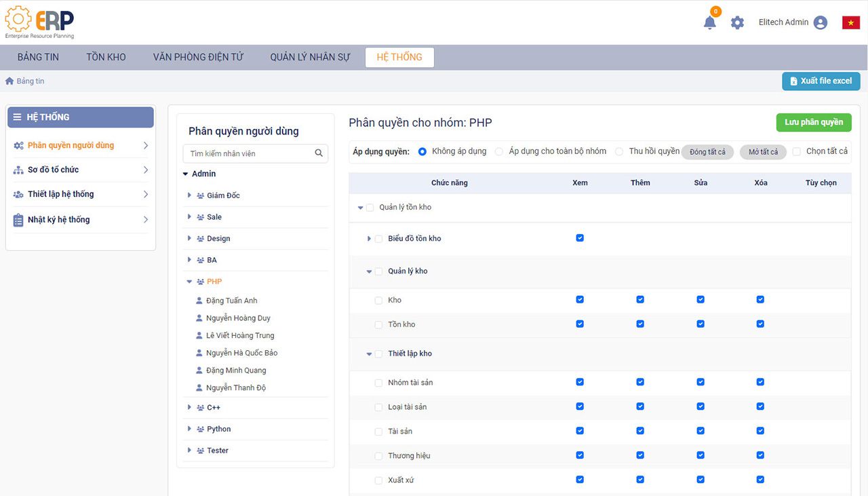
Task: Select the Không áp dụng radio option
Action: [x=422, y=151]
